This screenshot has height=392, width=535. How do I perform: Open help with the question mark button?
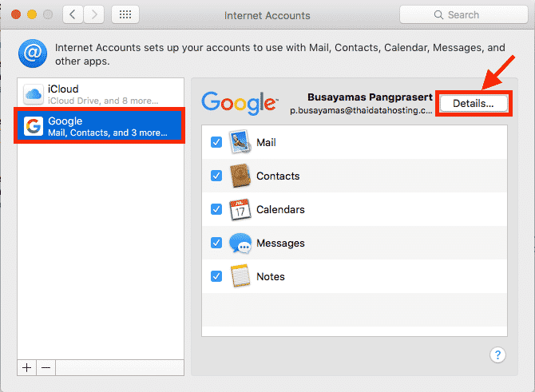pyautogui.click(x=497, y=355)
